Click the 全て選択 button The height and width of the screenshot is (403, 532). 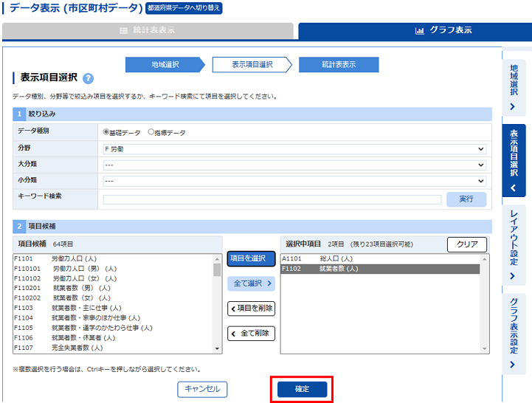(251, 283)
